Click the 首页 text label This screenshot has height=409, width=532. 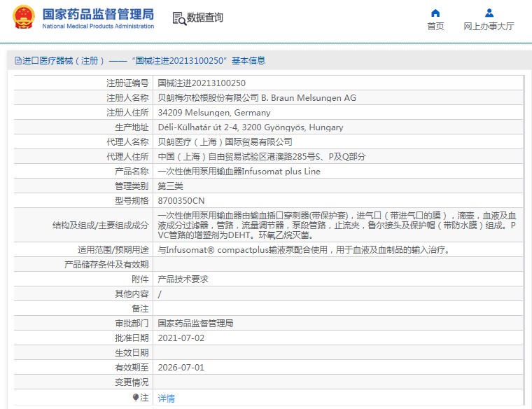coord(435,26)
